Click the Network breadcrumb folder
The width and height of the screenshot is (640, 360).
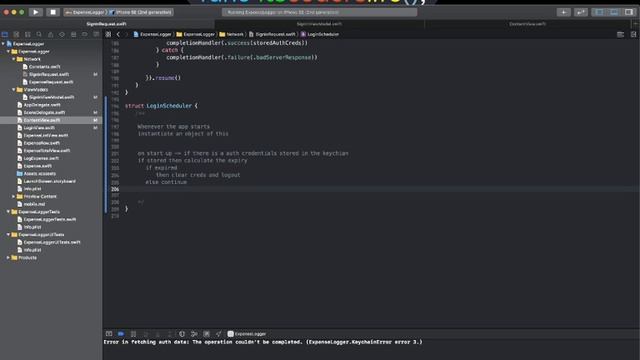pos(231,35)
